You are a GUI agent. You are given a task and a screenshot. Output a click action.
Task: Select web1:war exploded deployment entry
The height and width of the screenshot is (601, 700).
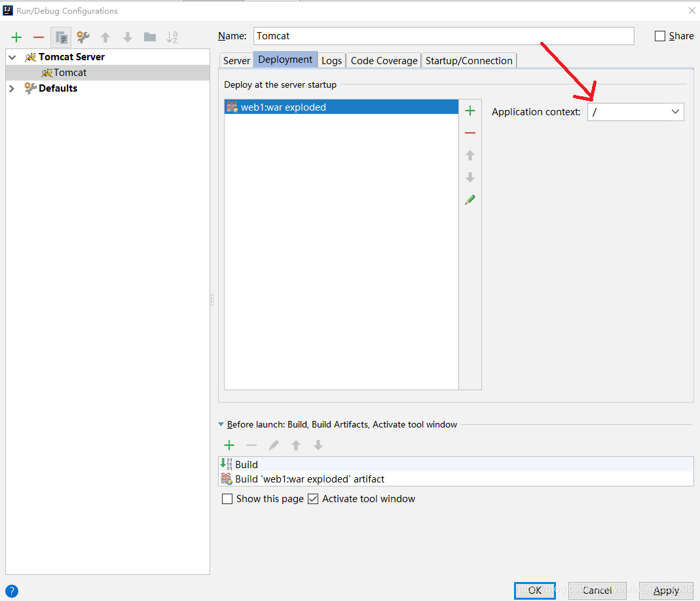pyautogui.click(x=342, y=107)
